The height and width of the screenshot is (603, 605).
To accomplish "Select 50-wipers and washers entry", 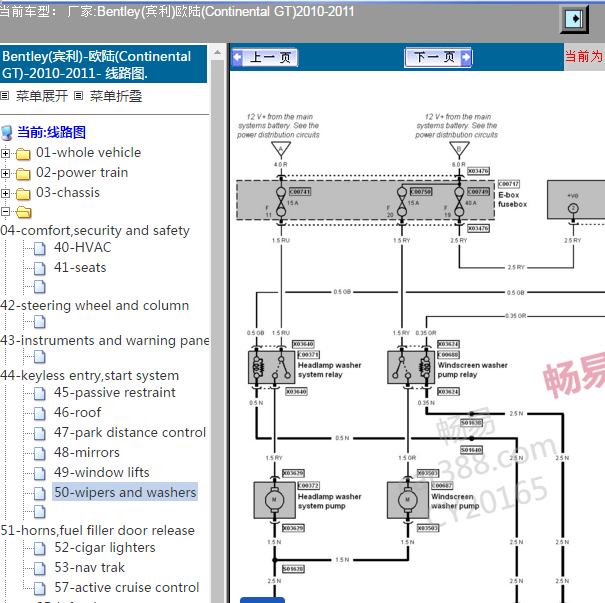I will (125, 492).
